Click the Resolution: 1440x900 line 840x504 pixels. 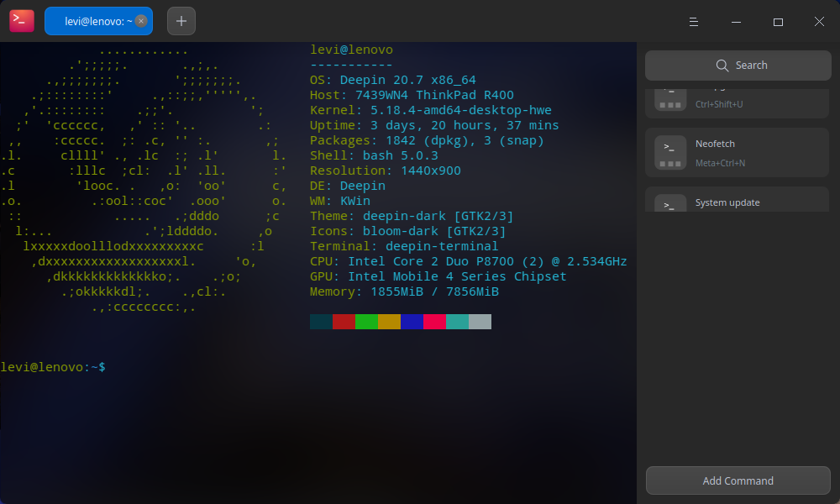(386, 171)
